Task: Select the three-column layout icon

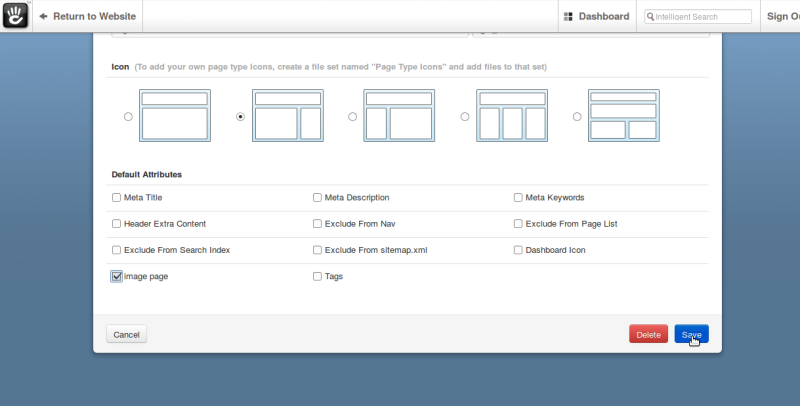Action: click(512, 116)
